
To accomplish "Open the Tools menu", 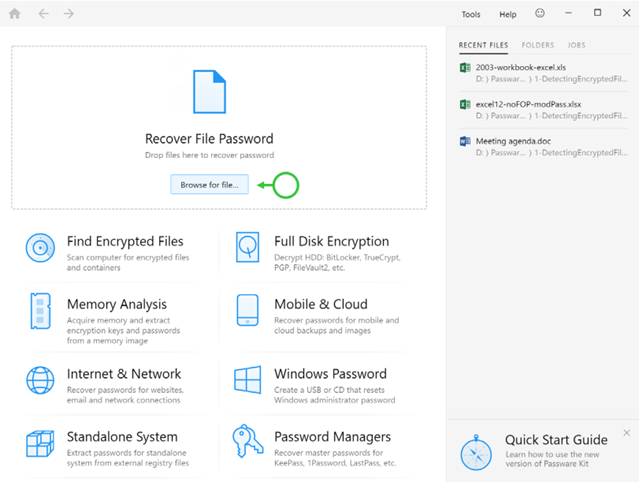I will click(x=470, y=14).
